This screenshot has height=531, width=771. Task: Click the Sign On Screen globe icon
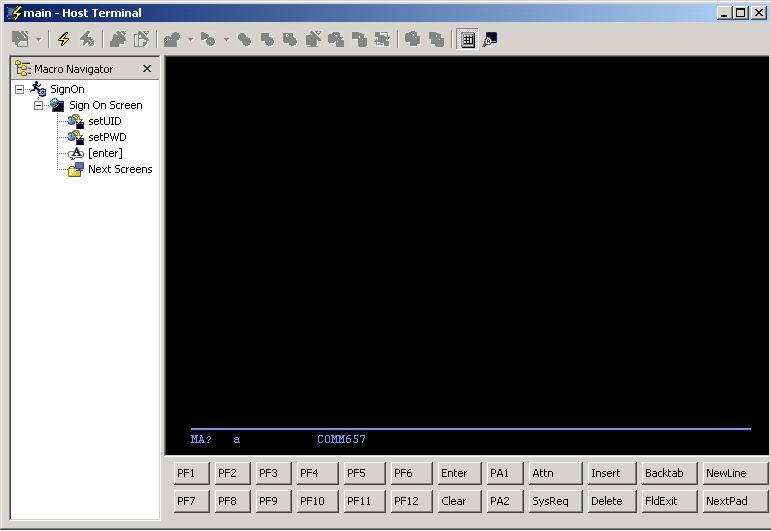57,105
